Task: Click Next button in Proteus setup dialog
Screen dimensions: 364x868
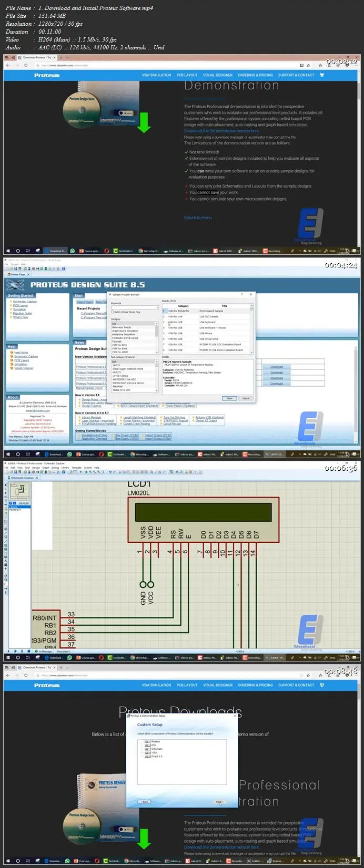Action: (219, 802)
